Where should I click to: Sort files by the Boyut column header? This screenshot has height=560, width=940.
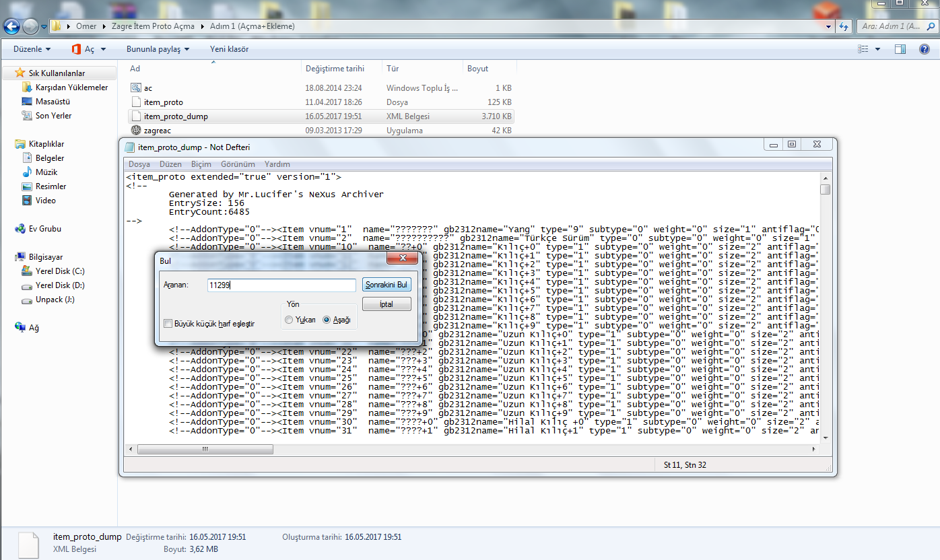(x=489, y=69)
